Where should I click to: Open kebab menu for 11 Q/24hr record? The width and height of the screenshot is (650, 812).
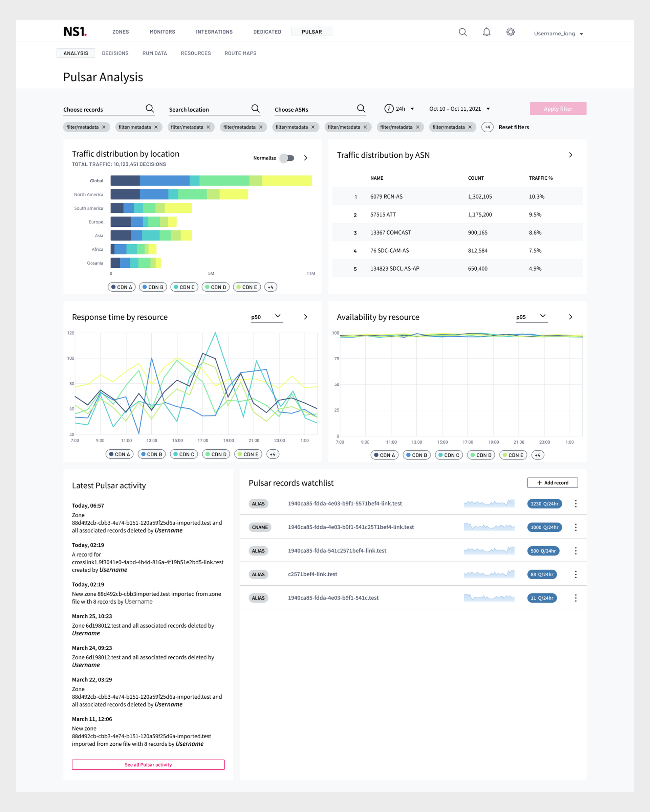click(x=576, y=598)
